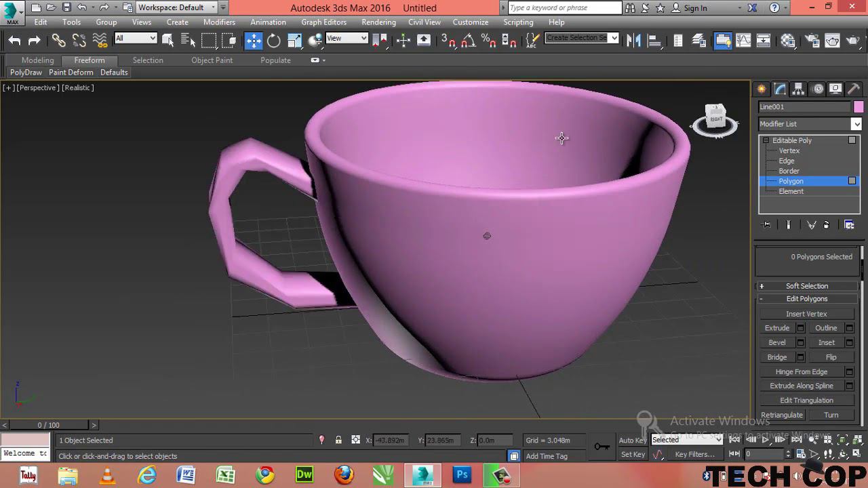
Task: Switch to the Motion command panel tab
Action: [818, 89]
